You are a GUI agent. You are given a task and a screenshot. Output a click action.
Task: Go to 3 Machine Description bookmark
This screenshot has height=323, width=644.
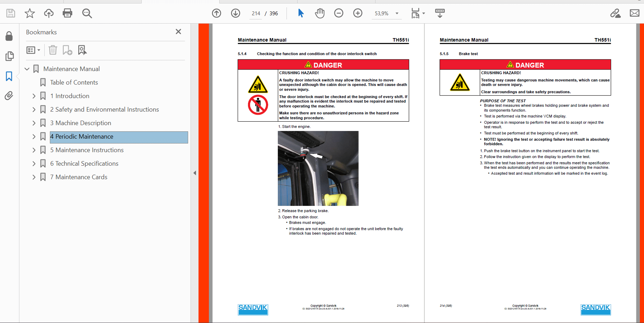point(80,123)
